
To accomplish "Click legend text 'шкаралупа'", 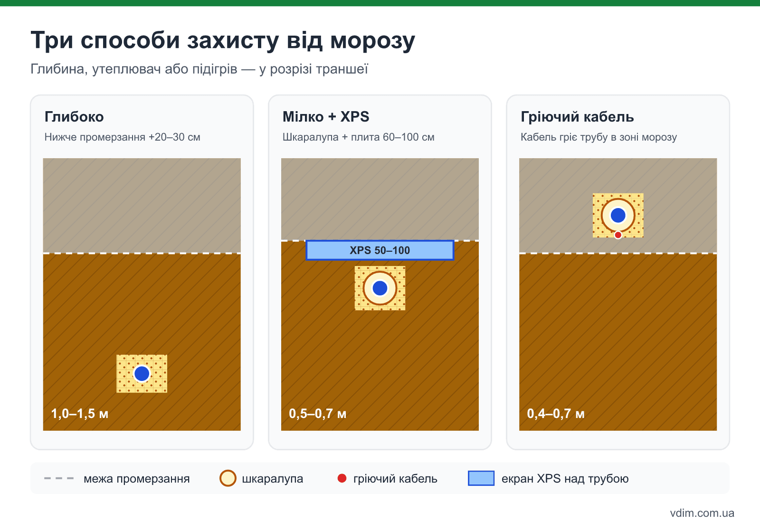I will coord(273,479).
